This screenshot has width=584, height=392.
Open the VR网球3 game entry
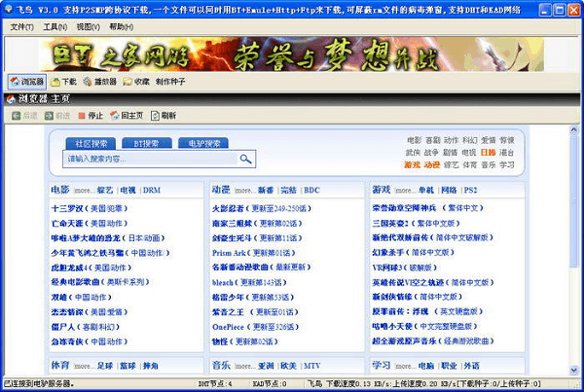pos(404,267)
